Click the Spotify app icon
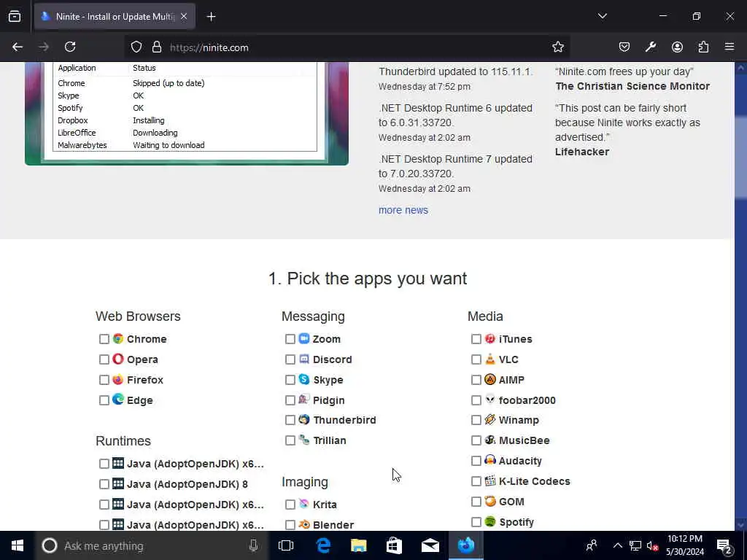The width and height of the screenshot is (747, 560). click(x=490, y=522)
